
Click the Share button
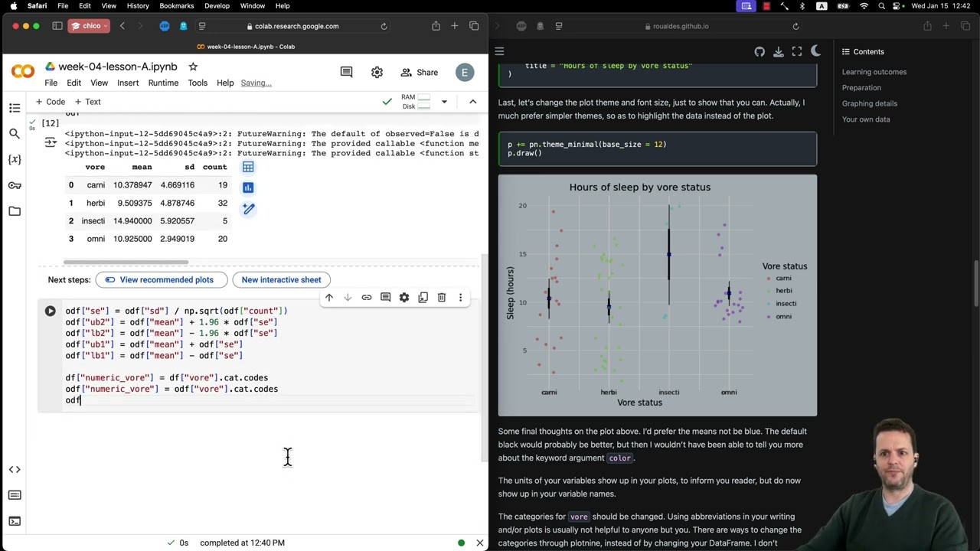click(420, 72)
